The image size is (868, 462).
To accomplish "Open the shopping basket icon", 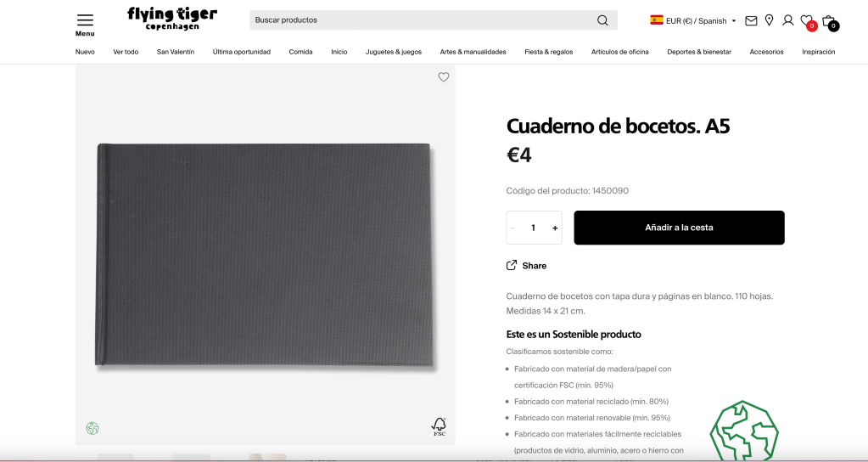I will click(x=830, y=22).
